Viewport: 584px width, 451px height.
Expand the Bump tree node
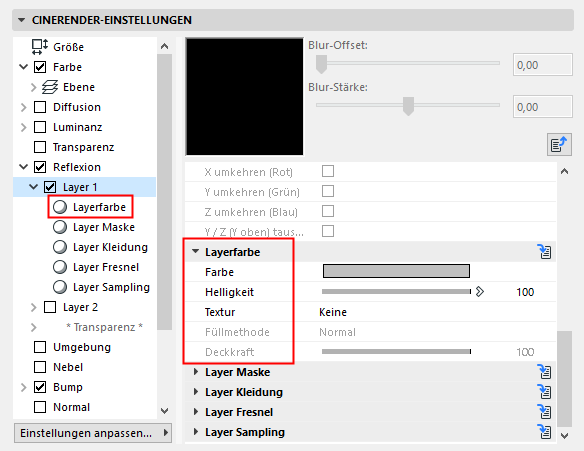click(23, 387)
